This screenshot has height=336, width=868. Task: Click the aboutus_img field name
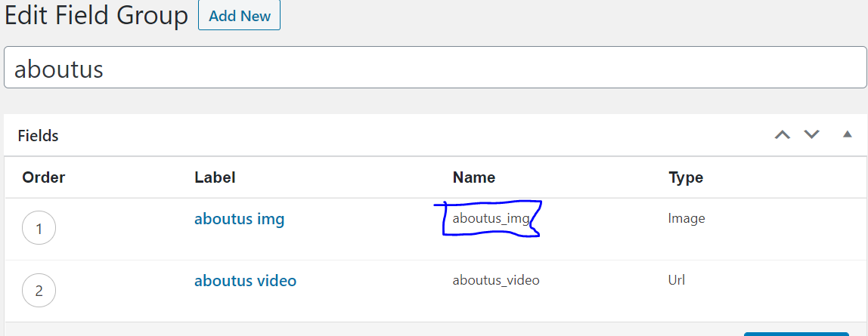click(491, 218)
